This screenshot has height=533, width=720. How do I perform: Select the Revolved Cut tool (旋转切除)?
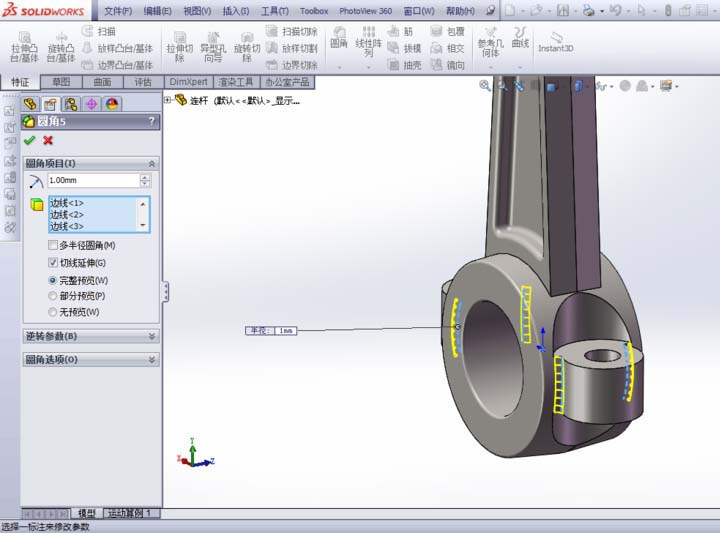pos(247,47)
